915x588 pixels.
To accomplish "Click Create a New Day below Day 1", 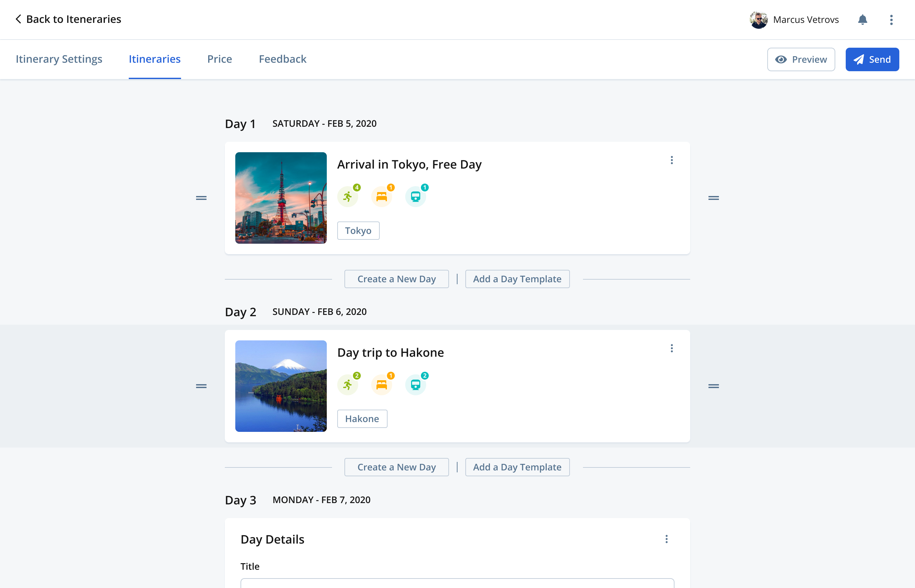I will tap(396, 279).
